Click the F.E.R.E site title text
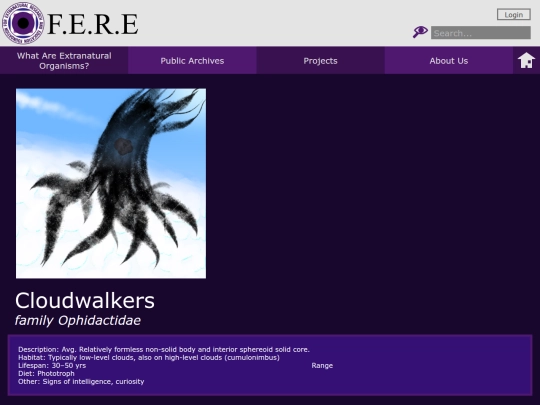The width and height of the screenshot is (540, 405). point(93,24)
